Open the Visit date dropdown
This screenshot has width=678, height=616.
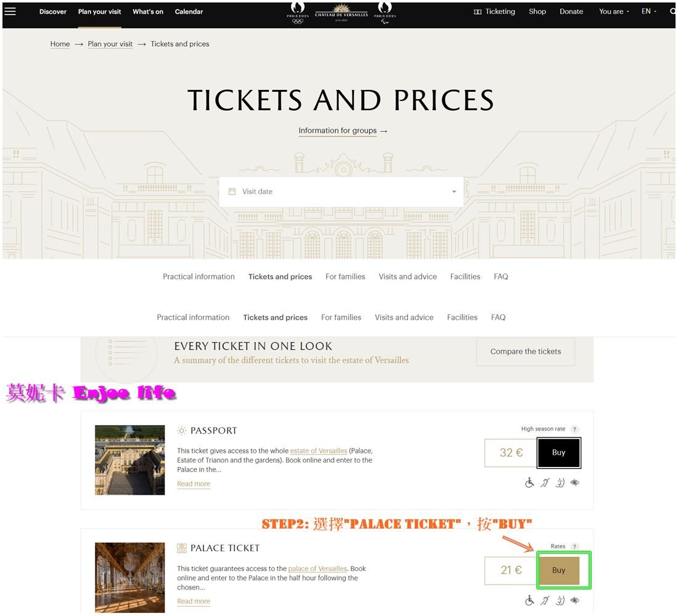tap(342, 192)
